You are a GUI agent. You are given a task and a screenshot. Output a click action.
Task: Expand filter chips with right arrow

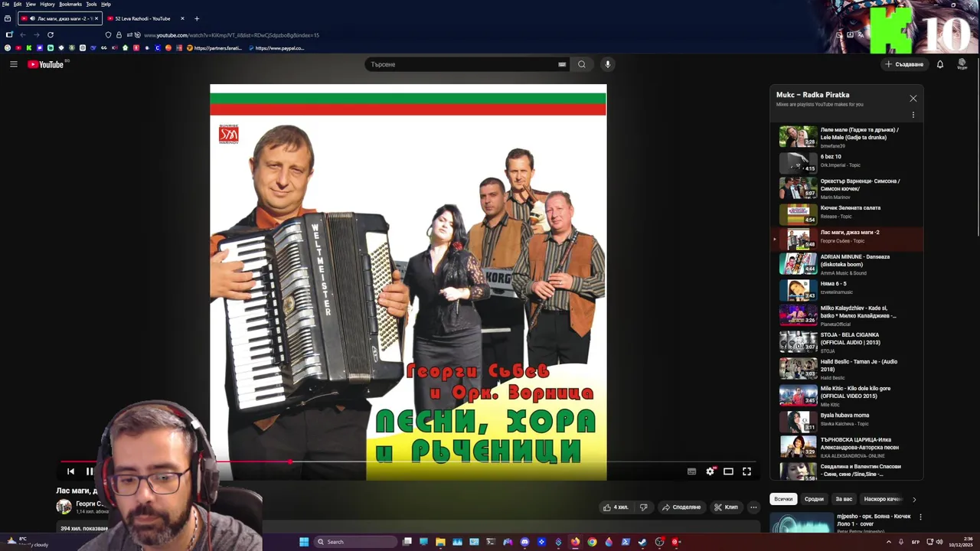click(x=913, y=499)
